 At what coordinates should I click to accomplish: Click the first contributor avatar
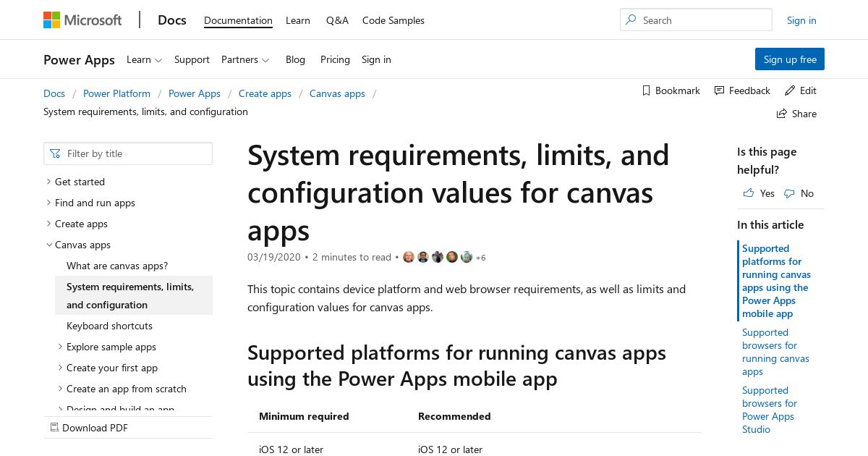pyautogui.click(x=409, y=257)
